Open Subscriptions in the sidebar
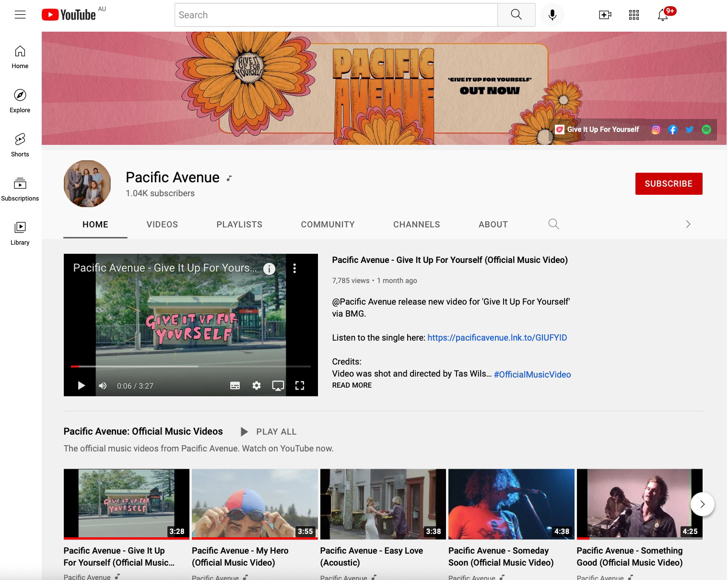The image size is (728, 580). tap(20, 189)
